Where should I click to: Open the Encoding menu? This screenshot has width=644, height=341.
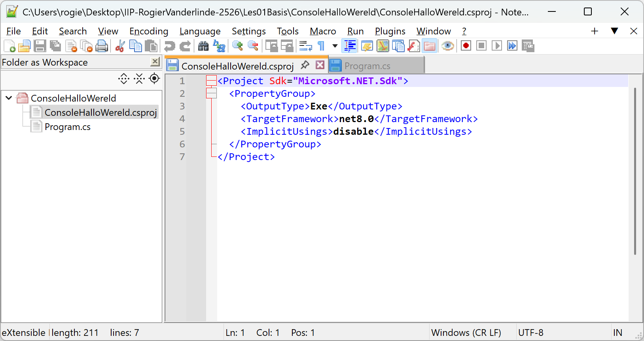tap(149, 31)
